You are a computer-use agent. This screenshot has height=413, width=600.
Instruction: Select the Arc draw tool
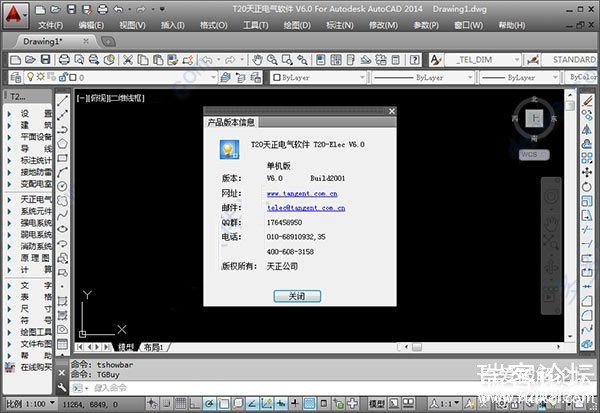tap(62, 172)
